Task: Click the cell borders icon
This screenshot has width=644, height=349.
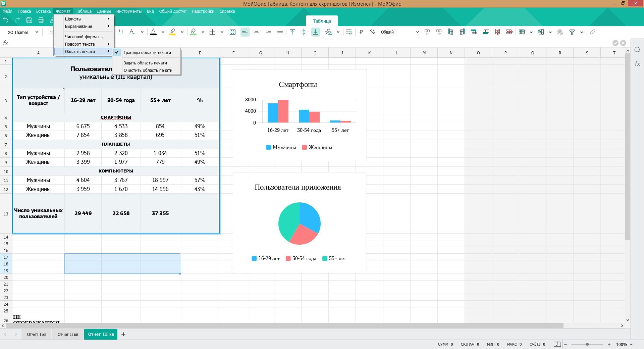Action: [212, 32]
